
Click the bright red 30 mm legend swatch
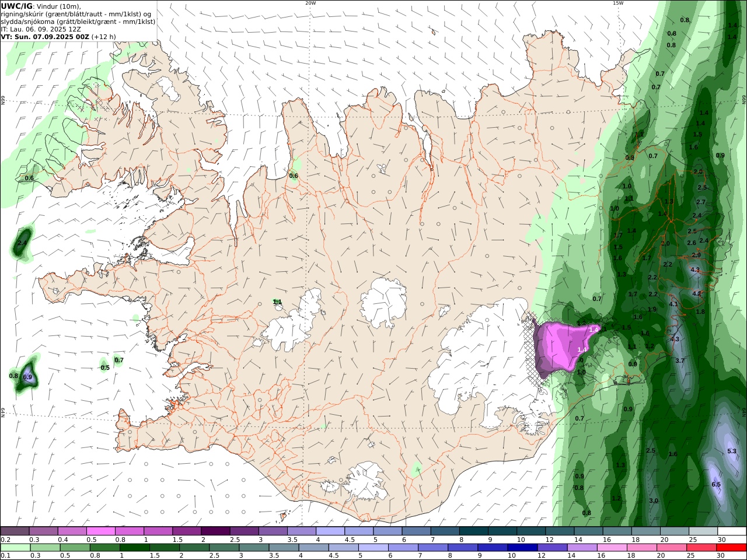click(x=731, y=548)
